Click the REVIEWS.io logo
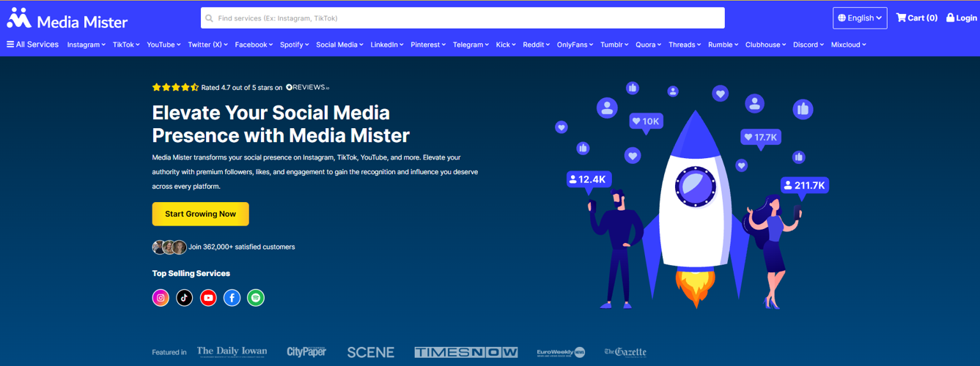The height and width of the screenshot is (366, 980). (x=307, y=87)
